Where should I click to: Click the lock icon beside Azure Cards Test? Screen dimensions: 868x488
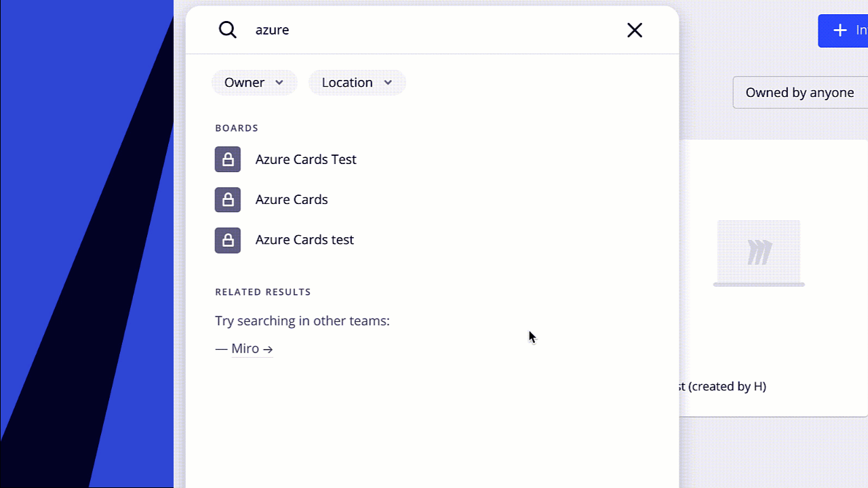(228, 159)
